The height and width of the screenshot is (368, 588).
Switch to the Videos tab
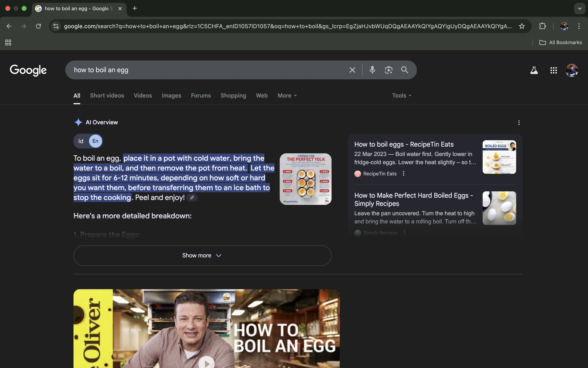143,96
